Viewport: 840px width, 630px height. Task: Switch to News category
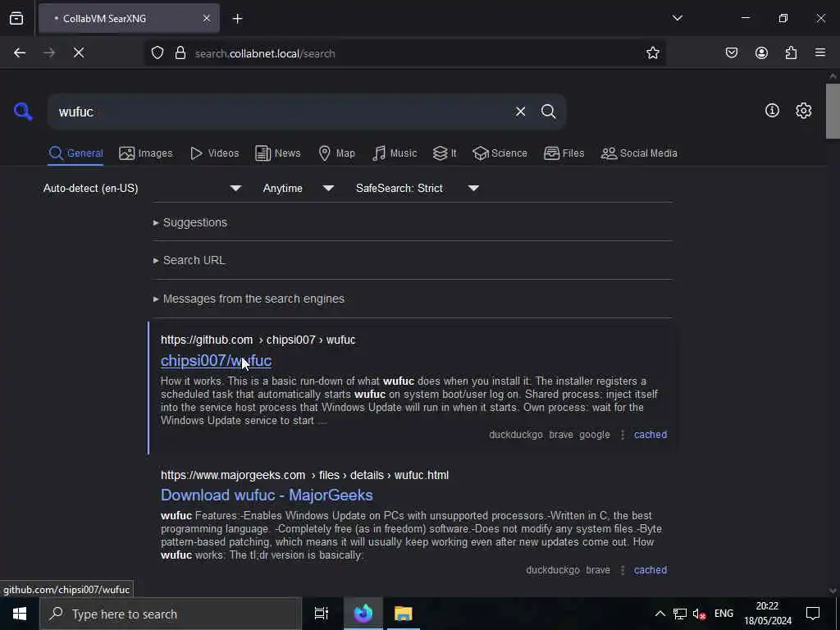click(x=278, y=153)
